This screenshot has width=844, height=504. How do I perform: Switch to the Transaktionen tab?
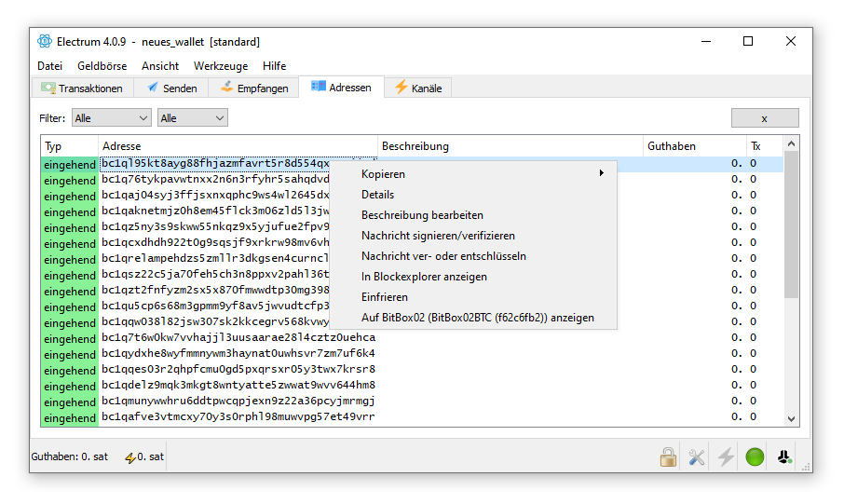click(82, 89)
